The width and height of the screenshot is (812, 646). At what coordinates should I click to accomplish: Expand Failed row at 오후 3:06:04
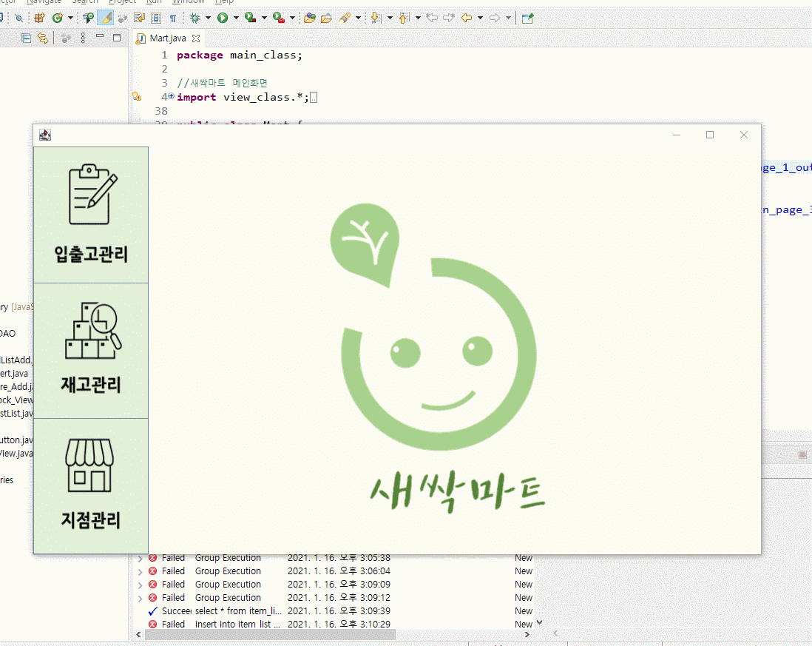(x=140, y=571)
